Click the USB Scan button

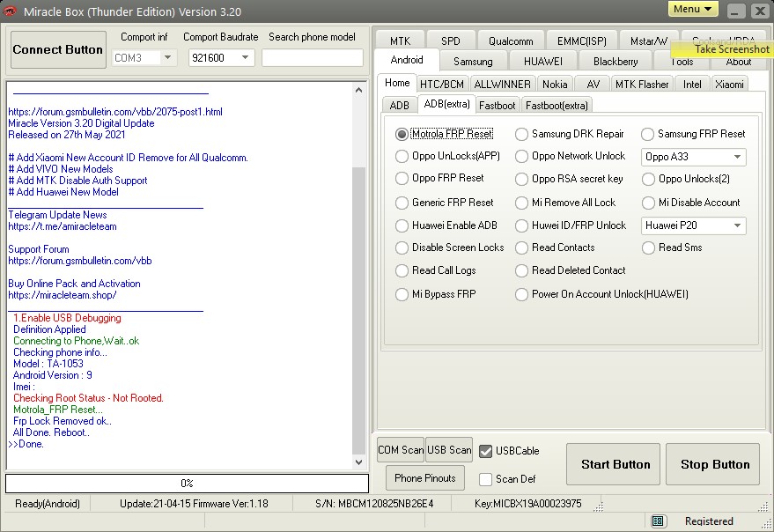pos(449,450)
